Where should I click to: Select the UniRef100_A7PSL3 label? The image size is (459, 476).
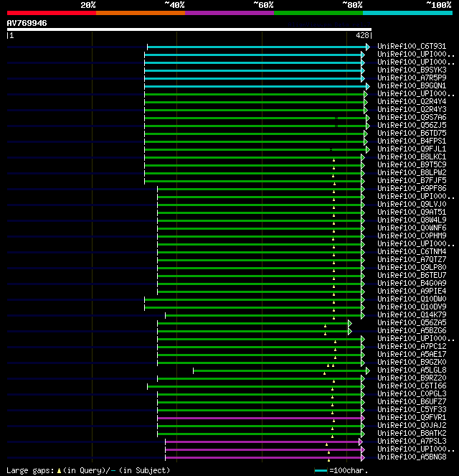click(412, 441)
